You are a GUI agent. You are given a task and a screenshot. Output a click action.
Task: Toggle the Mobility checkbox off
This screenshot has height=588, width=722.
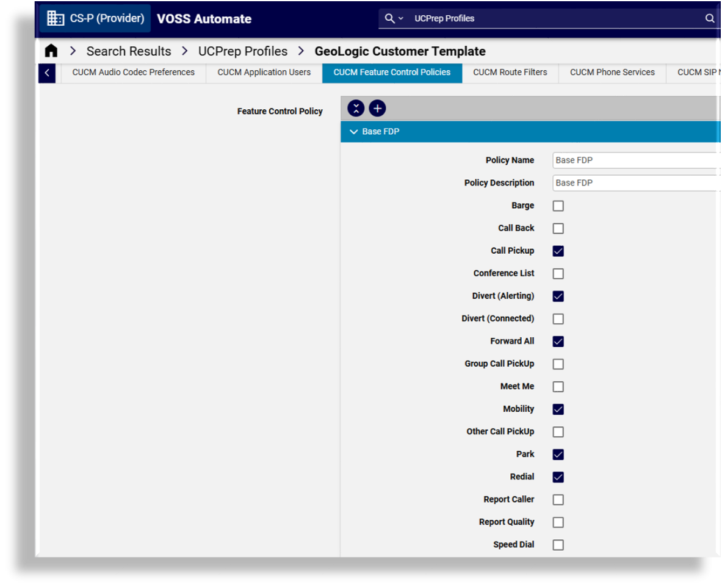558,409
